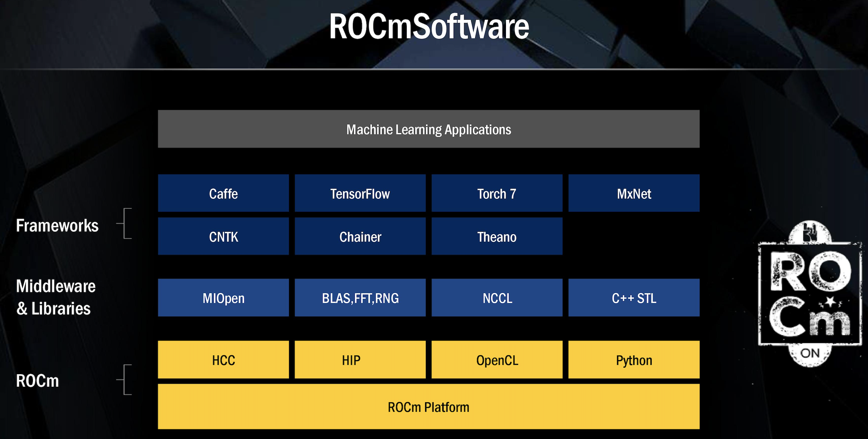Click the ROCm ON logo badge
Screen dimensions: 868x439
click(810, 294)
